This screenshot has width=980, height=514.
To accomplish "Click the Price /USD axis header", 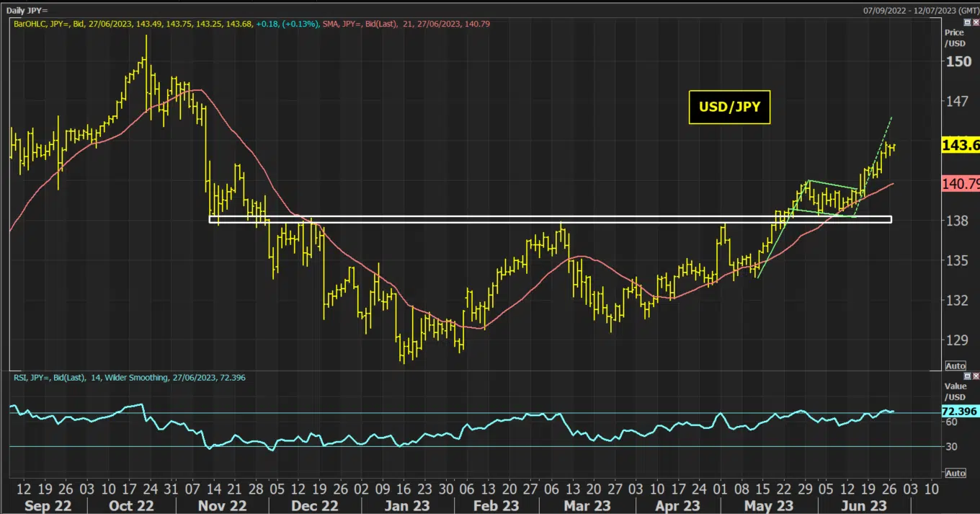I will tap(954, 37).
